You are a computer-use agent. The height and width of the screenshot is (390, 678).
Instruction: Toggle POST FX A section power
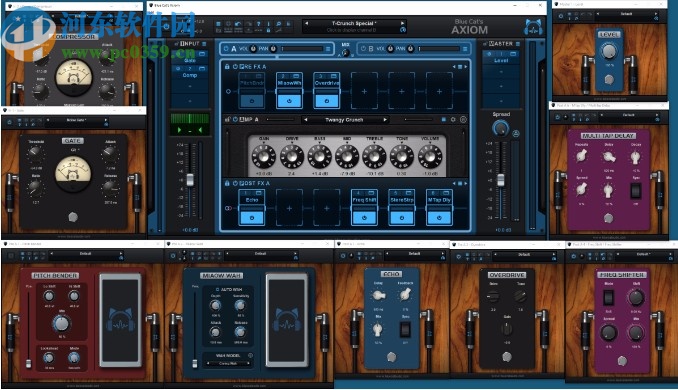click(x=235, y=183)
